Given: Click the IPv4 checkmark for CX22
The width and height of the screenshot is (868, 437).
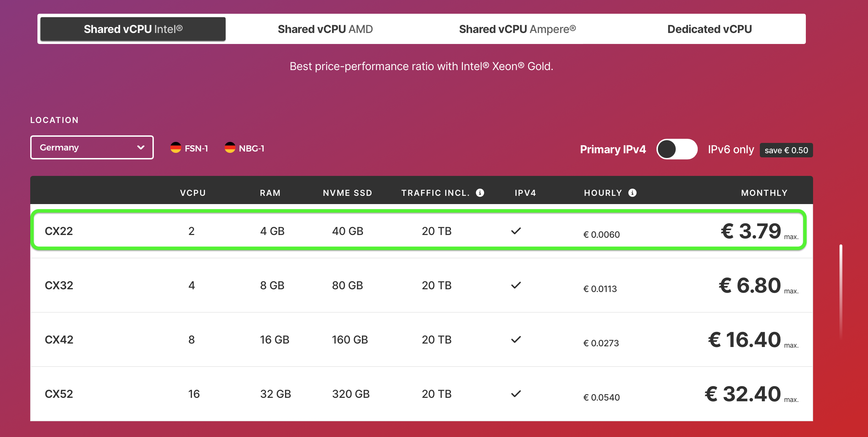Looking at the screenshot, I should pyautogui.click(x=516, y=231).
